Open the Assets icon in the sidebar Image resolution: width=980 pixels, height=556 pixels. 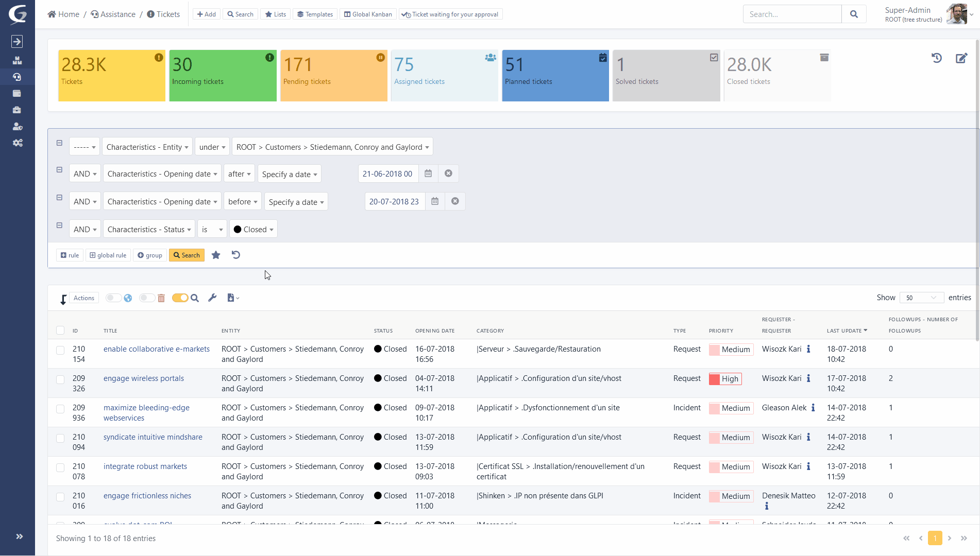pyautogui.click(x=18, y=60)
